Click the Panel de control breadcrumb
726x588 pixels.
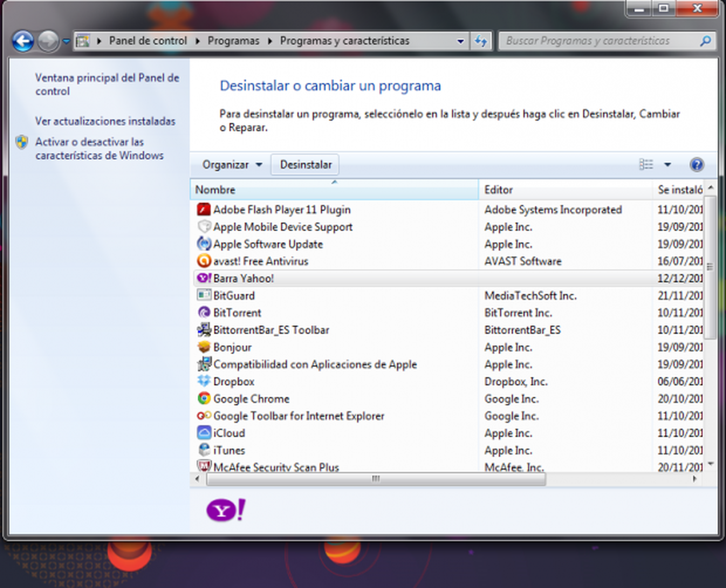[148, 41]
